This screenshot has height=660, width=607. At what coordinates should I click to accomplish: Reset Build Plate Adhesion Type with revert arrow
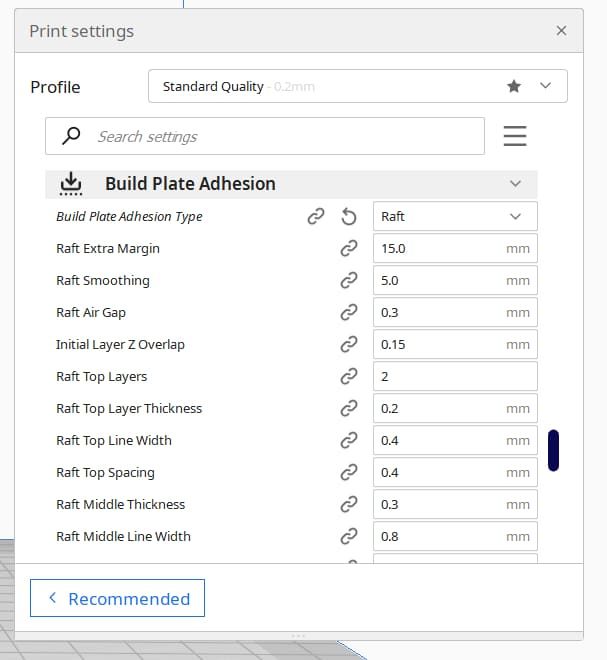(x=349, y=217)
